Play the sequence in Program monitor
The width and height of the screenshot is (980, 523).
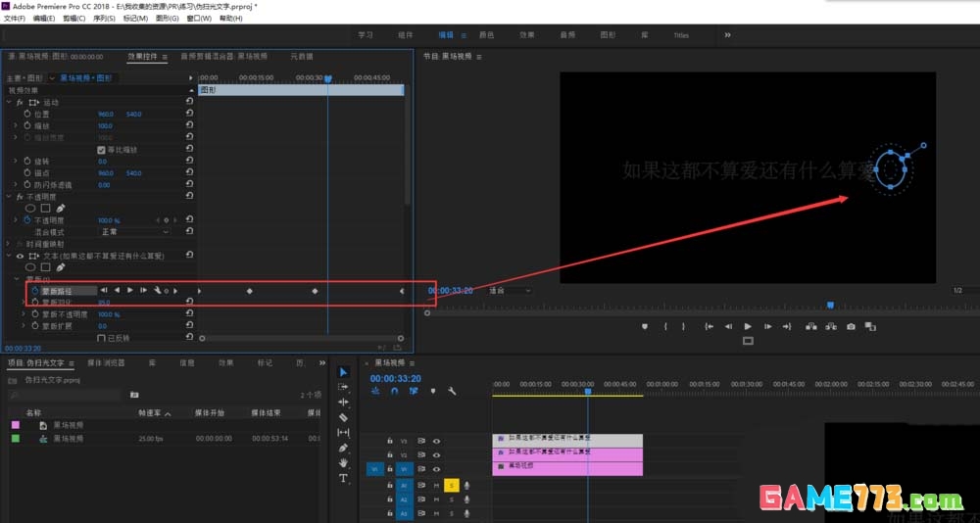(x=748, y=326)
